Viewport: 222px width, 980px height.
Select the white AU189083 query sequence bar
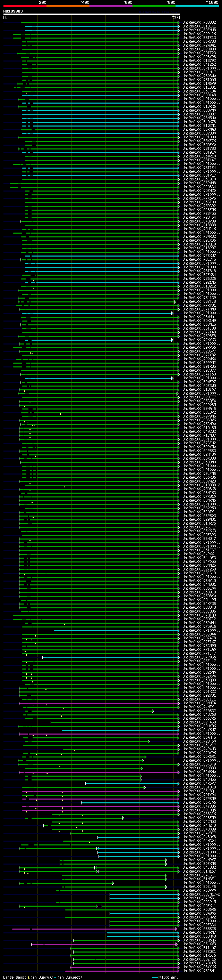click(92, 14)
